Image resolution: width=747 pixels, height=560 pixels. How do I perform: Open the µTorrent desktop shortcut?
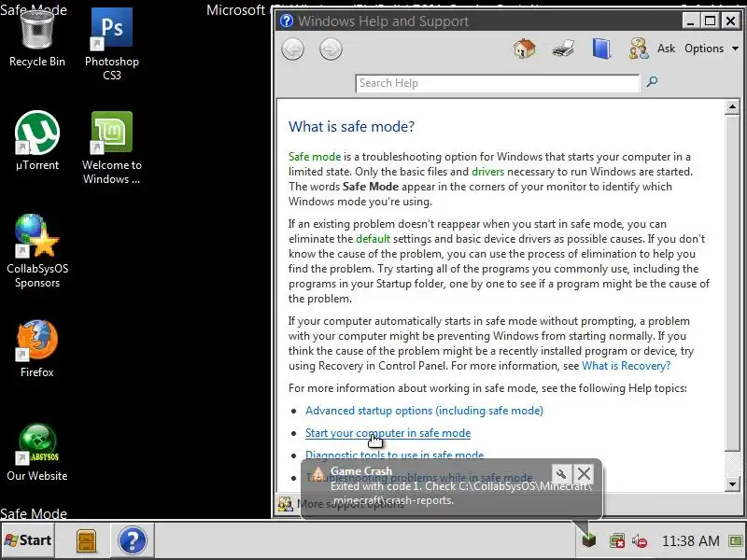[x=36, y=141]
